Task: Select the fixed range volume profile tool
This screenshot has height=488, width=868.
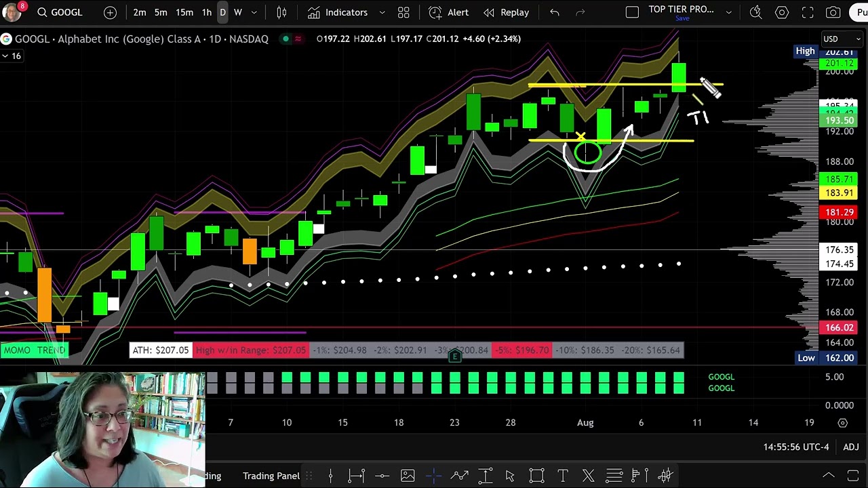Action: pyautogui.click(x=639, y=476)
